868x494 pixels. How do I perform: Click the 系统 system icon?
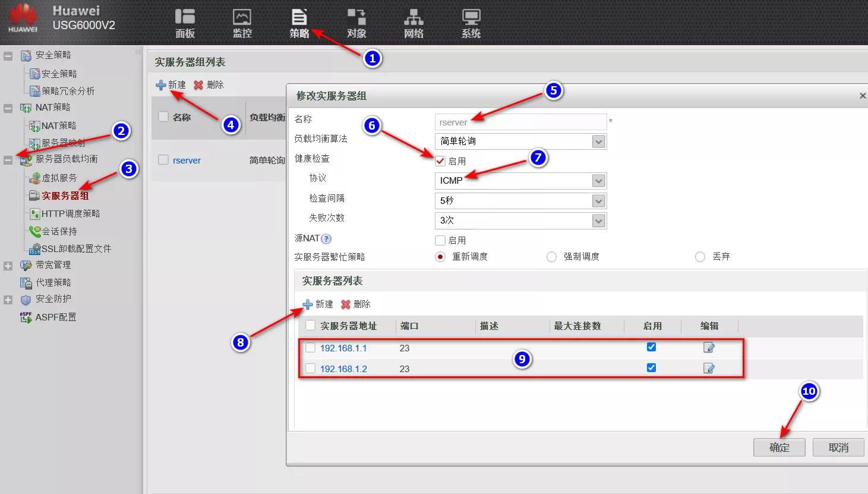pos(471,23)
